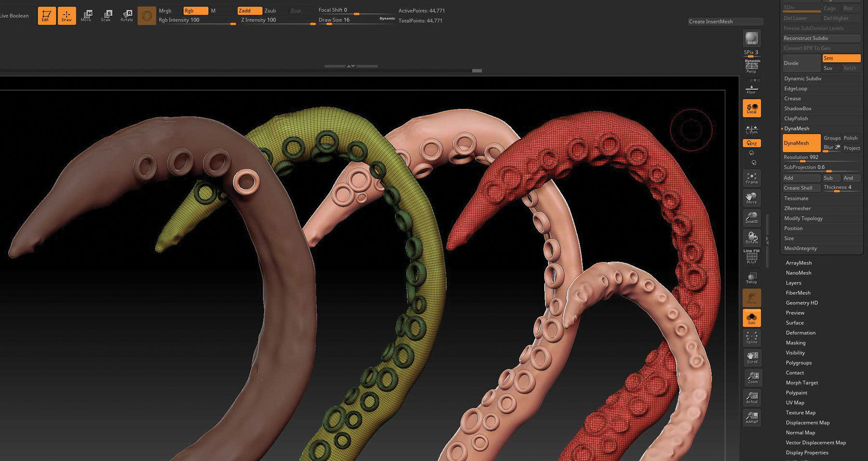This screenshot has width=868, height=461.
Task: Open the Masking sub-palette
Action: point(796,343)
